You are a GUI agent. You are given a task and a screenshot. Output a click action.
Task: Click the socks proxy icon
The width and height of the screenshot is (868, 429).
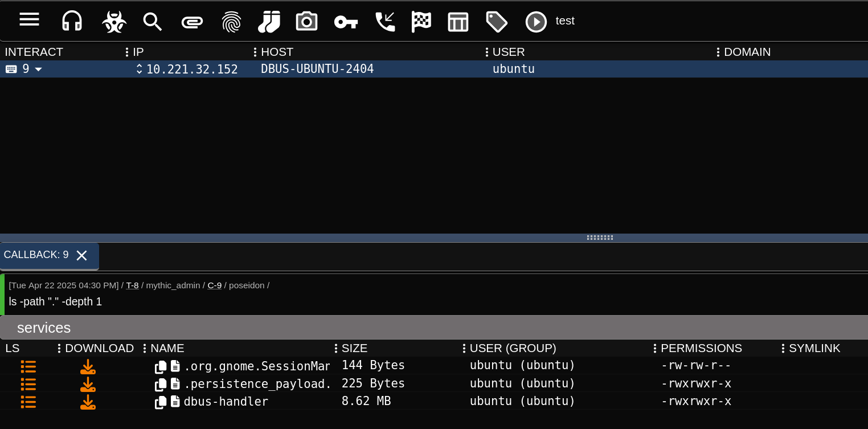[x=269, y=22]
